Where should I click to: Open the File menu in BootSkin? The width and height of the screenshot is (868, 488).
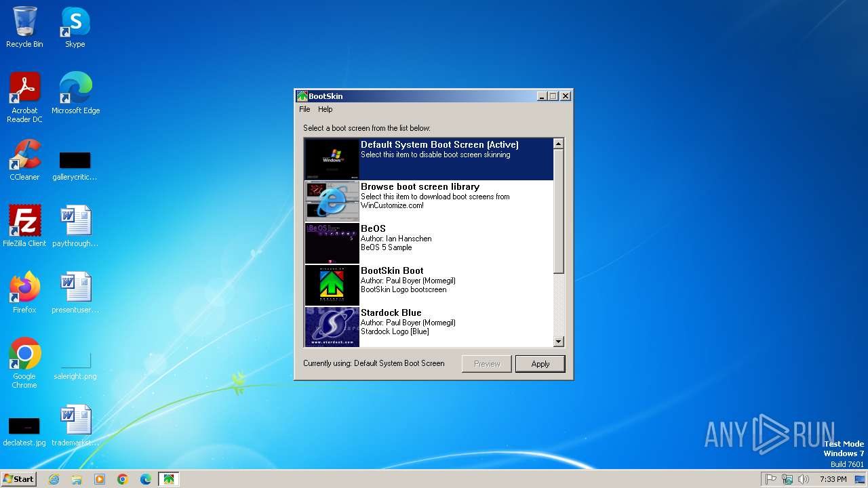pyautogui.click(x=304, y=109)
